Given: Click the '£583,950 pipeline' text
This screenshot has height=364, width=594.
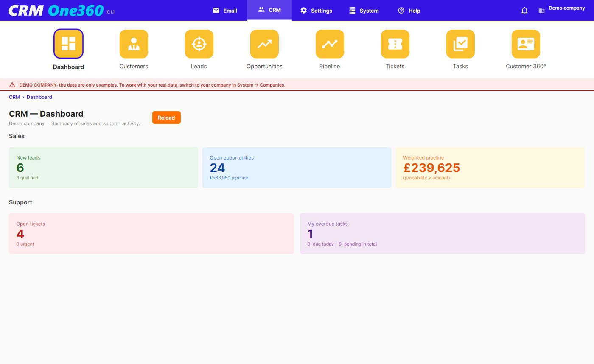Looking at the screenshot, I should pos(229,178).
